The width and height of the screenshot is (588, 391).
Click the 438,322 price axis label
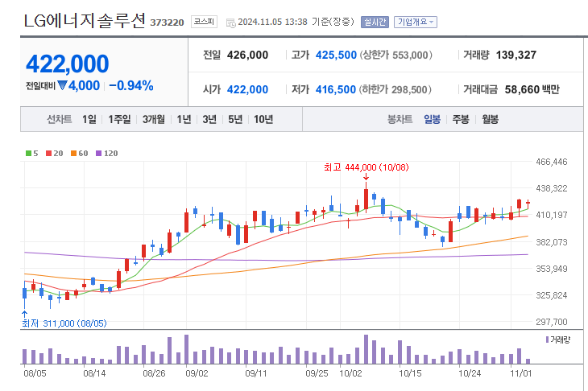click(552, 188)
